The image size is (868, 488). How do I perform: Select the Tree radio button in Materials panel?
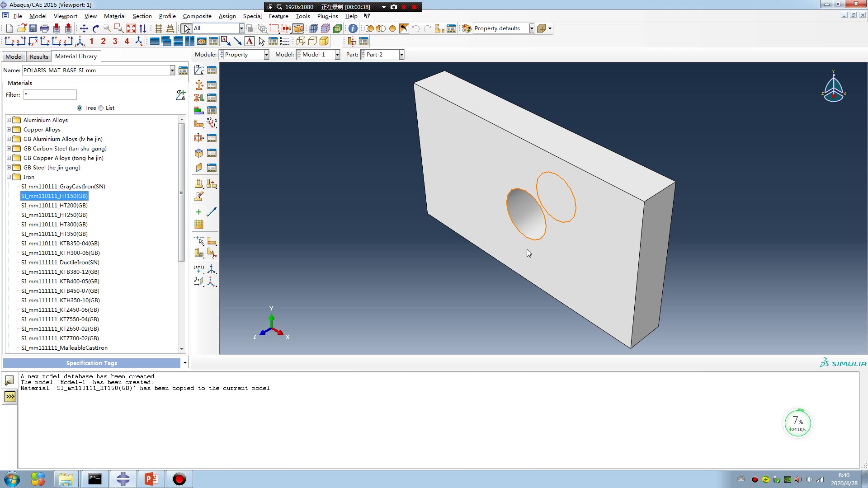click(79, 108)
